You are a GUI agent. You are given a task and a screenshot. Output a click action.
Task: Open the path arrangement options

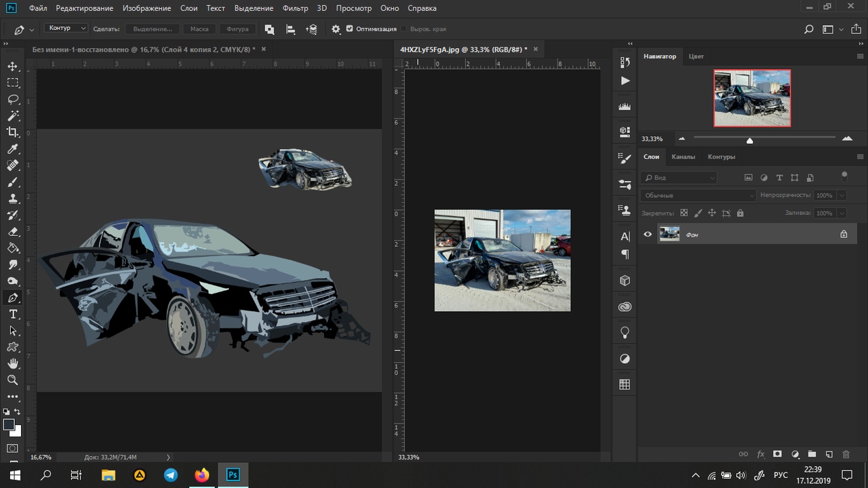point(311,29)
